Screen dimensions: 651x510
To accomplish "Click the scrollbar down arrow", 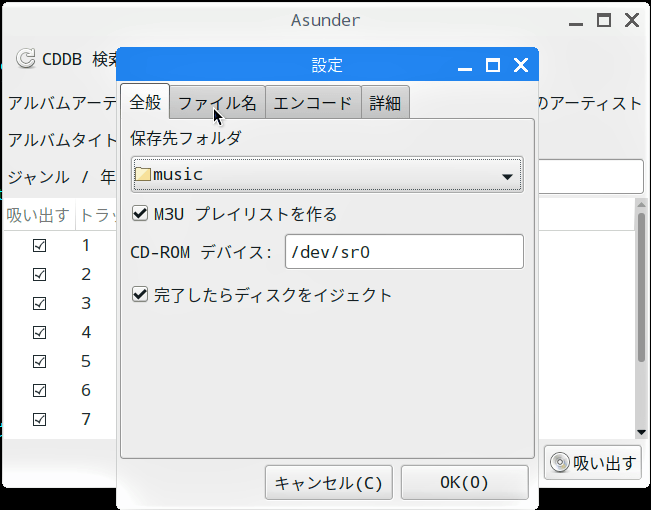I will pyautogui.click(x=641, y=432).
